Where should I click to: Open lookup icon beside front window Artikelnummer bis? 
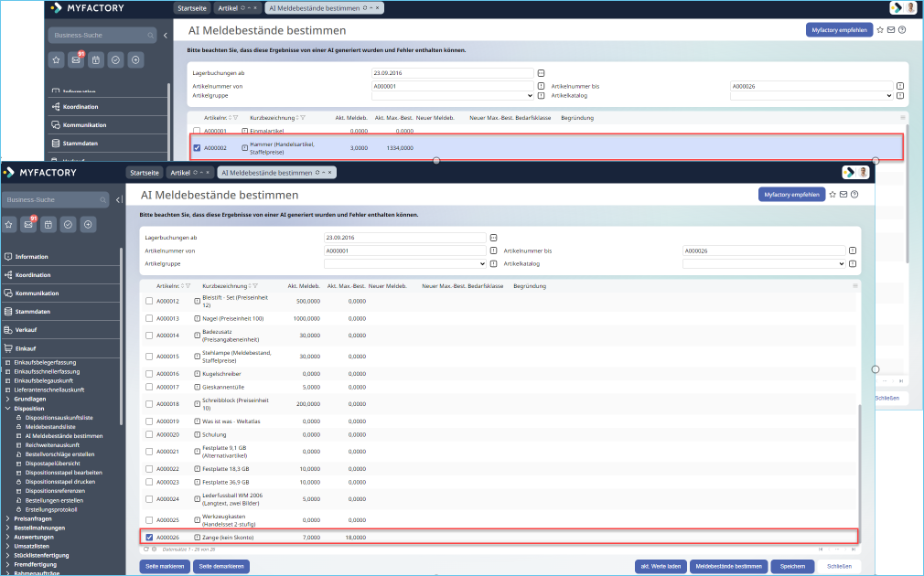853,251
